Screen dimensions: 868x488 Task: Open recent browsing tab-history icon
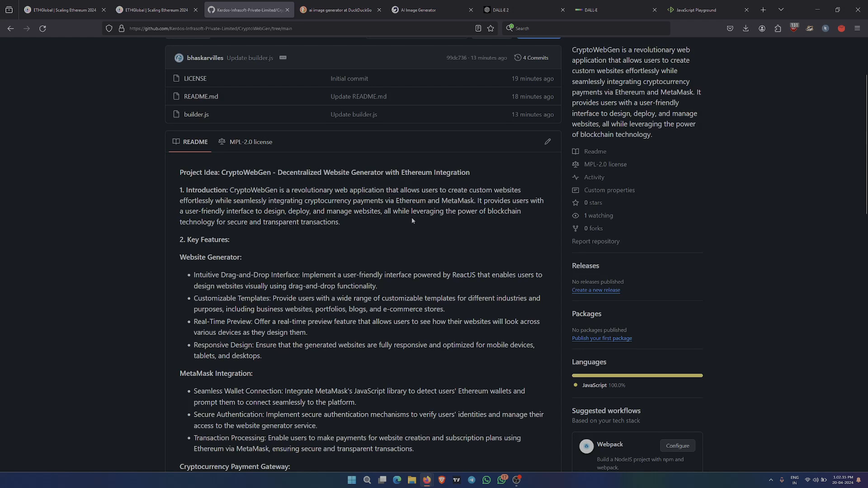coord(9,9)
